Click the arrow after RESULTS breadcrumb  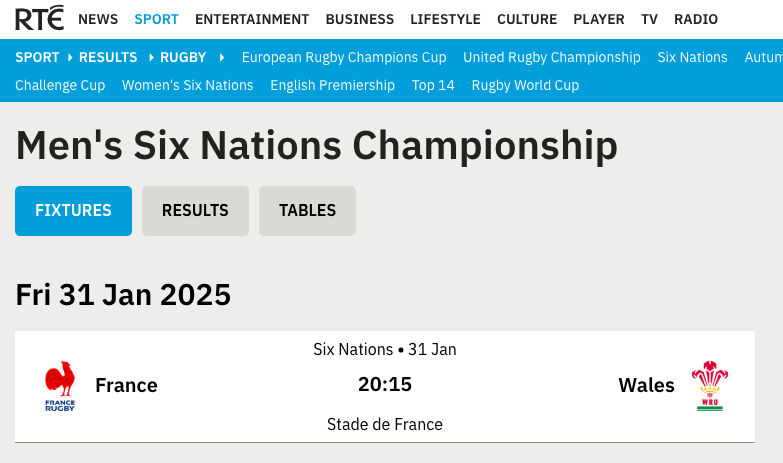[x=151, y=57]
